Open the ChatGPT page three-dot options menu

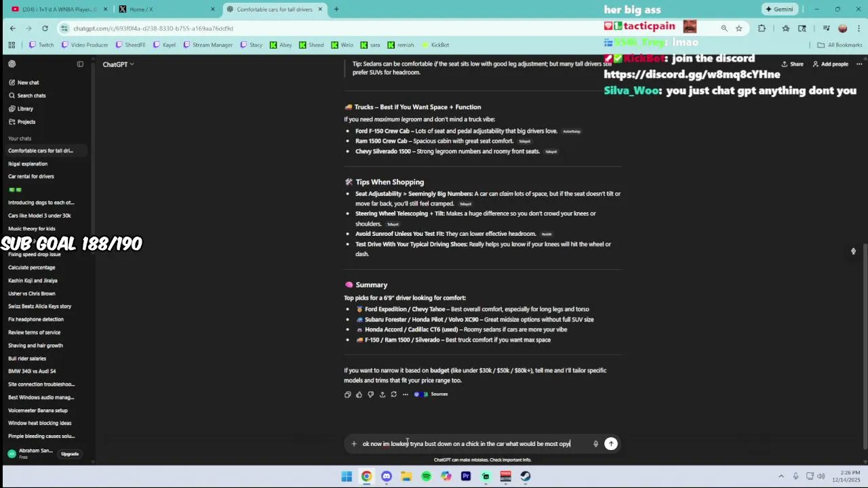coord(859,64)
